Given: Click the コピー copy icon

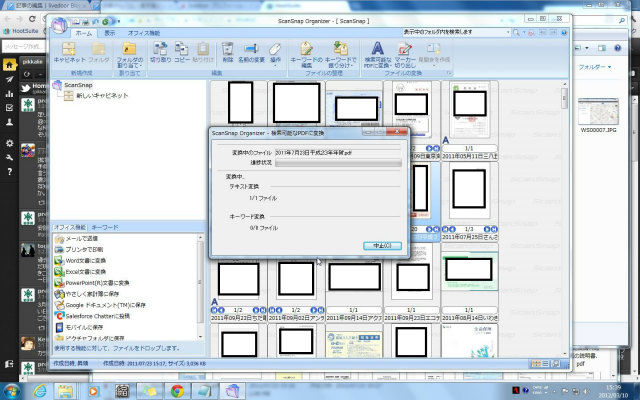Looking at the screenshot, I should pyautogui.click(x=182, y=52).
